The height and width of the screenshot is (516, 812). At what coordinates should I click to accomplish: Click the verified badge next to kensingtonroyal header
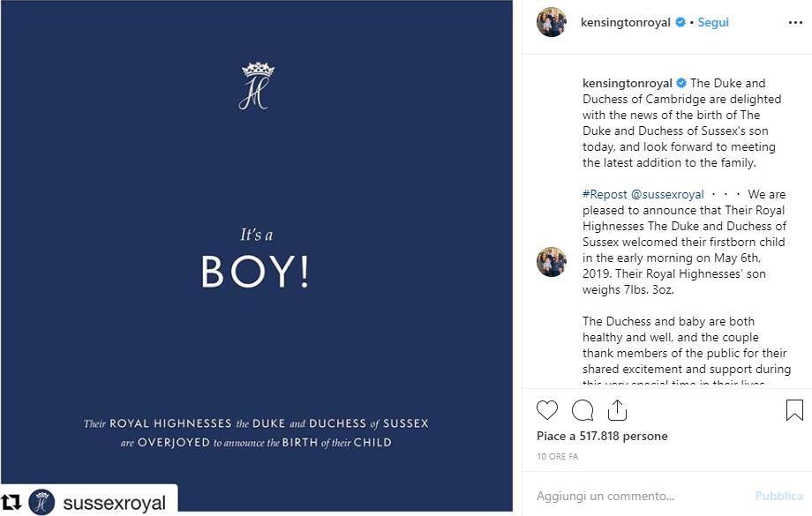pos(681,22)
